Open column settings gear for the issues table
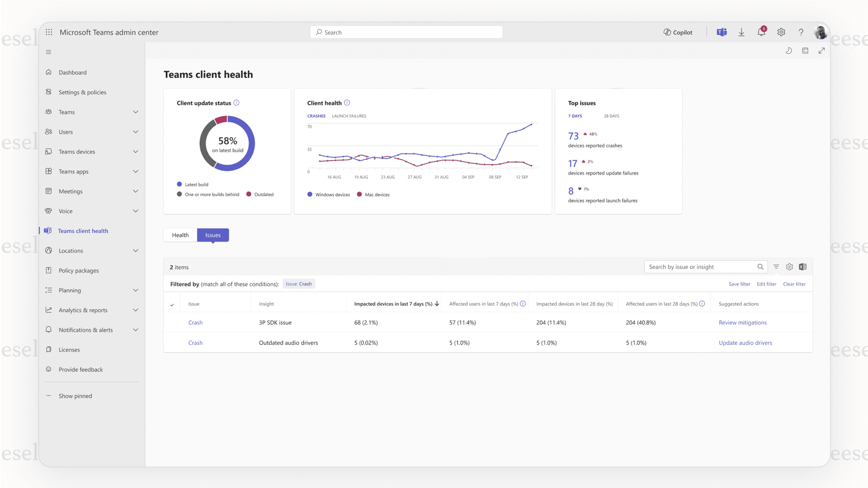Image resolution: width=868 pixels, height=488 pixels. pos(789,266)
